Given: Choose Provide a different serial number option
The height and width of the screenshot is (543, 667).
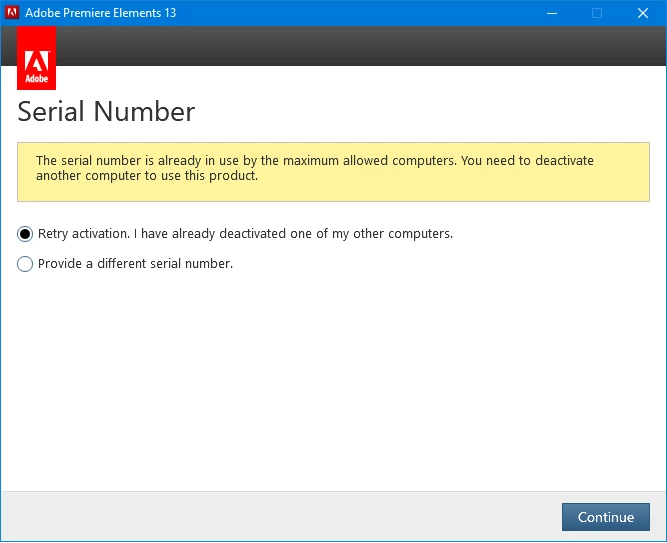Looking at the screenshot, I should (x=25, y=264).
